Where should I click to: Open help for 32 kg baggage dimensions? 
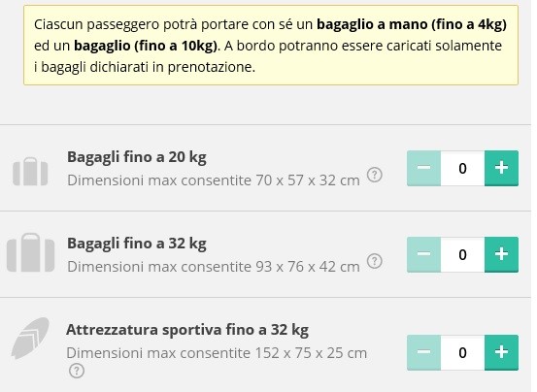(x=374, y=261)
